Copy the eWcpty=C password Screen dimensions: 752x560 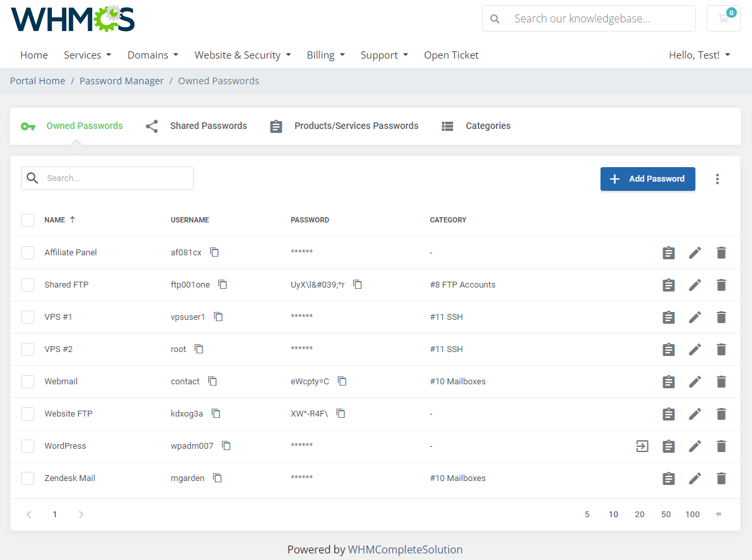[x=342, y=381]
